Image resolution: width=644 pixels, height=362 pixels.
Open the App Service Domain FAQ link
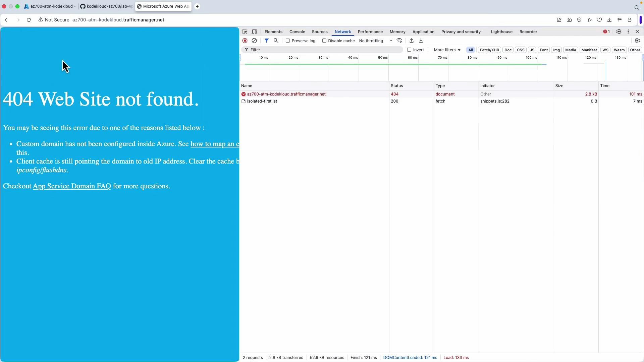click(x=71, y=186)
